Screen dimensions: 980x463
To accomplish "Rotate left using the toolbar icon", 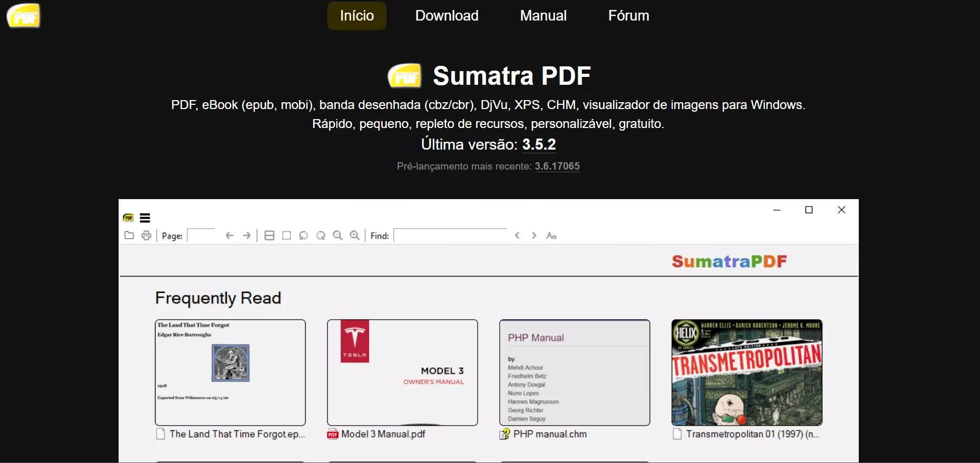I will (x=304, y=235).
